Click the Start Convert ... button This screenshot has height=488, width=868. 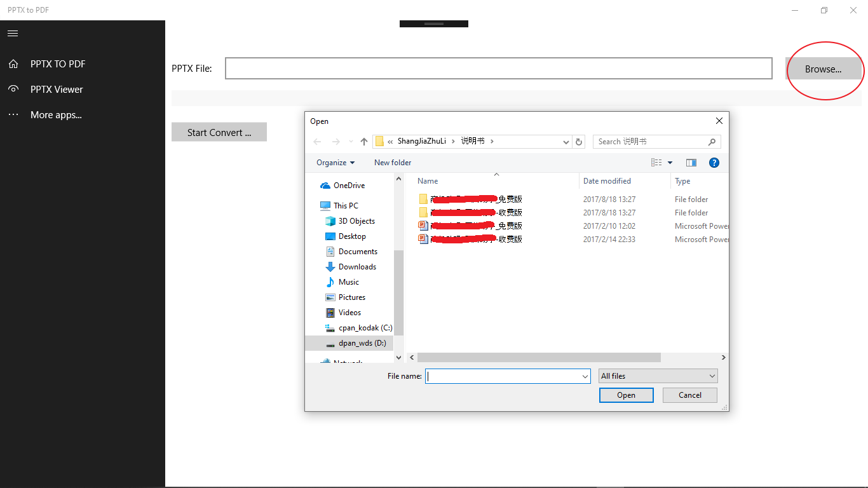coord(219,132)
